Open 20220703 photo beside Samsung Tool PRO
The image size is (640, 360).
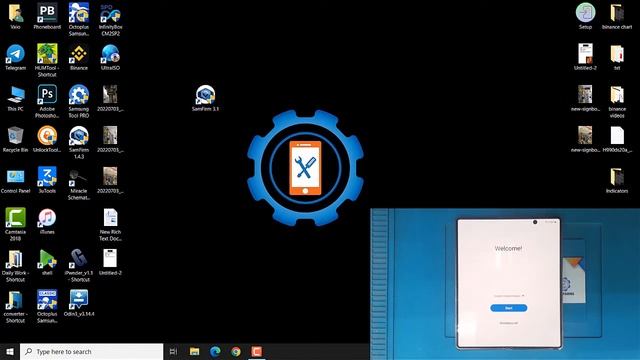(x=110, y=98)
